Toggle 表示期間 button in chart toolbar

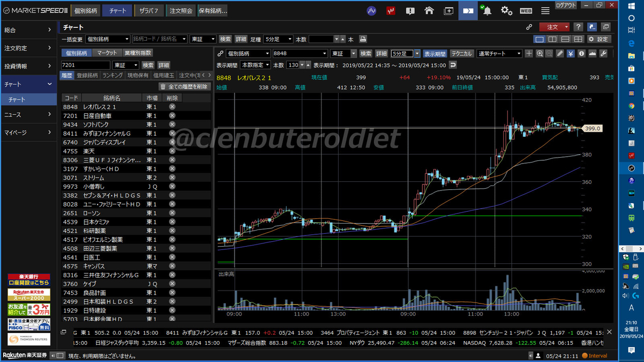click(435, 54)
